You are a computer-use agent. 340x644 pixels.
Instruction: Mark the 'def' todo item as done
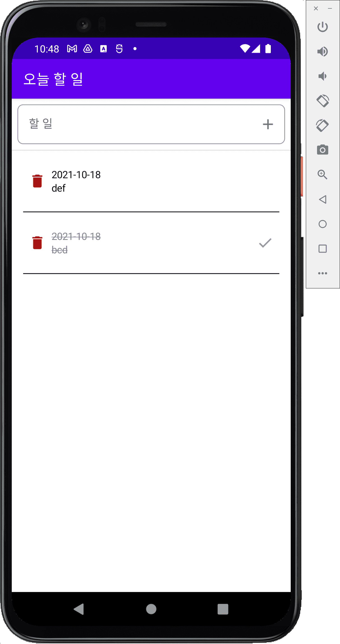pos(151,181)
